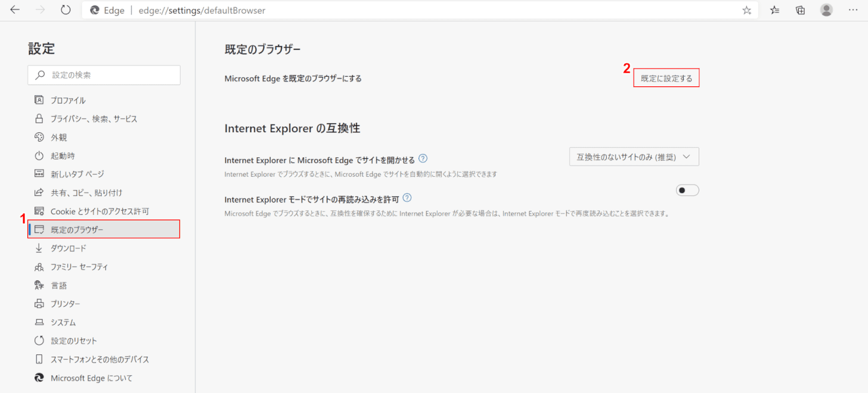Click text Microsoft Edge を既定のブラウザーにする

tap(293, 78)
